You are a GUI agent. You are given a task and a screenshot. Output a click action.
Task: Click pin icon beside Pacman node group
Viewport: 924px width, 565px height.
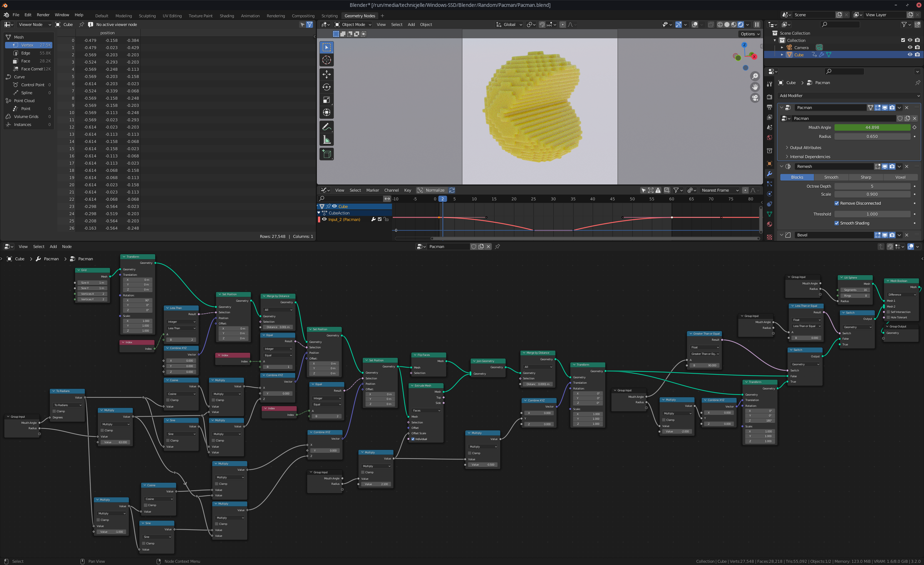click(498, 247)
